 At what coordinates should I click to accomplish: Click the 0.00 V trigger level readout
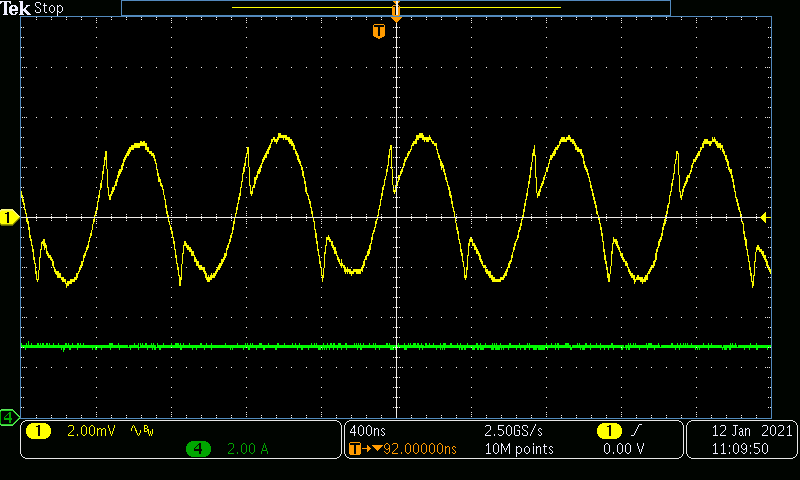622,450
